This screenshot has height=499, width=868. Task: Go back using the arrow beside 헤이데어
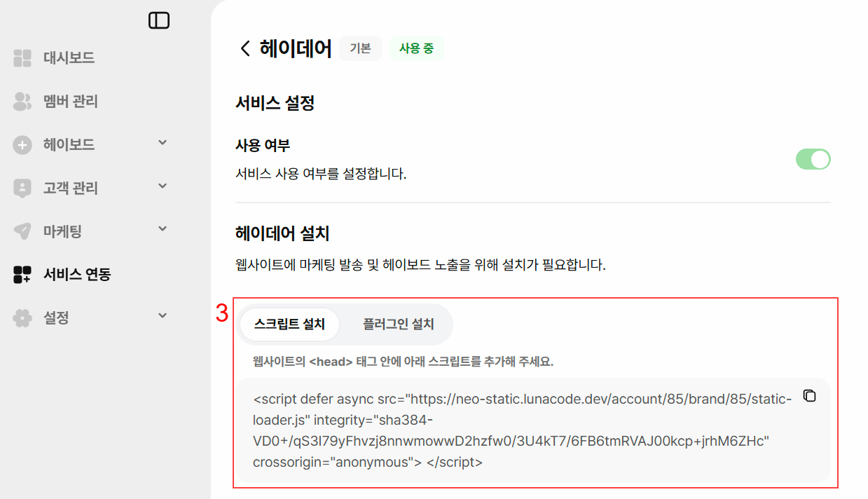click(x=244, y=48)
